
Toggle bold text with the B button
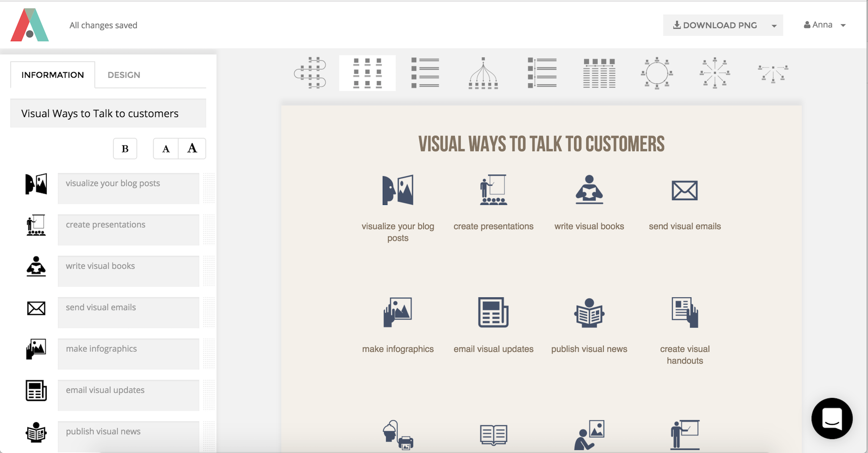pos(125,149)
